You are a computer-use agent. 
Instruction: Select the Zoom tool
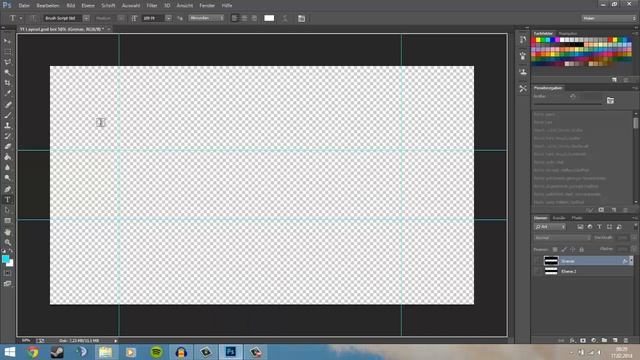(x=7, y=242)
